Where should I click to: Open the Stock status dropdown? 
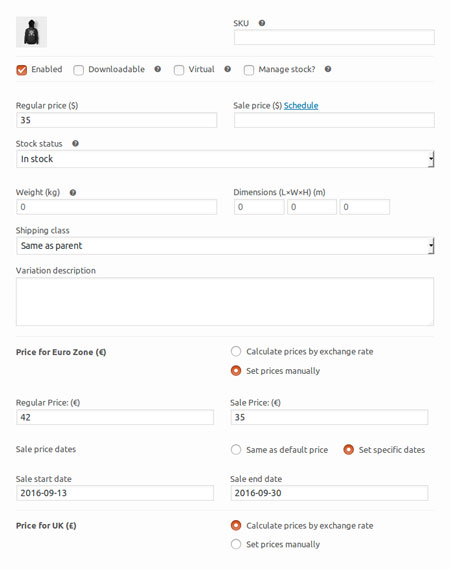tap(225, 159)
